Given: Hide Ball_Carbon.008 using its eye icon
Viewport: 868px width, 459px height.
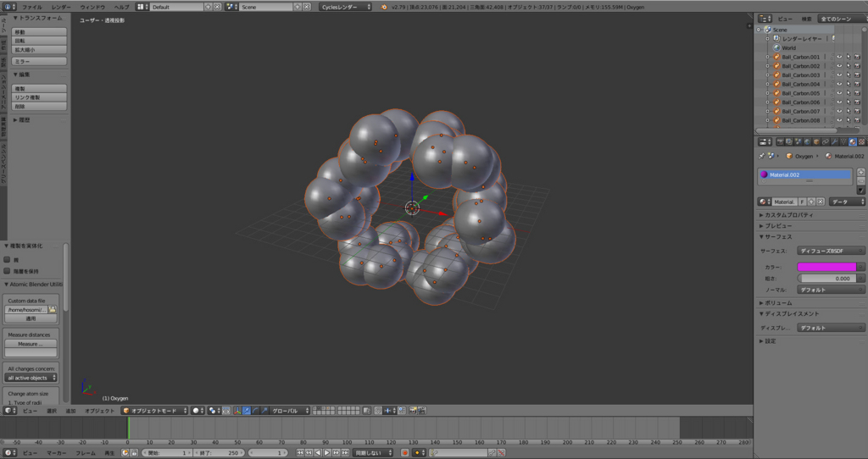Looking at the screenshot, I should pyautogui.click(x=839, y=120).
